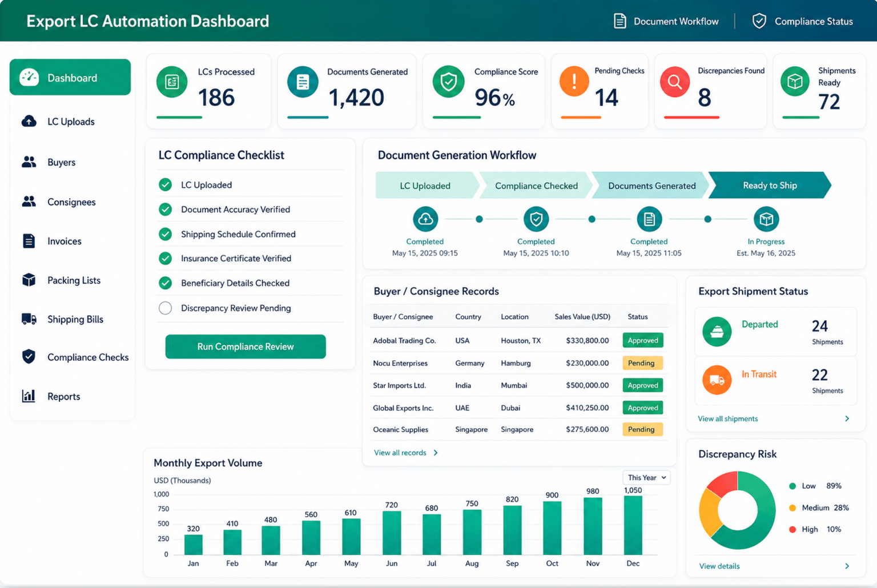Open the Buyers section
The image size is (877, 588).
point(49,162)
